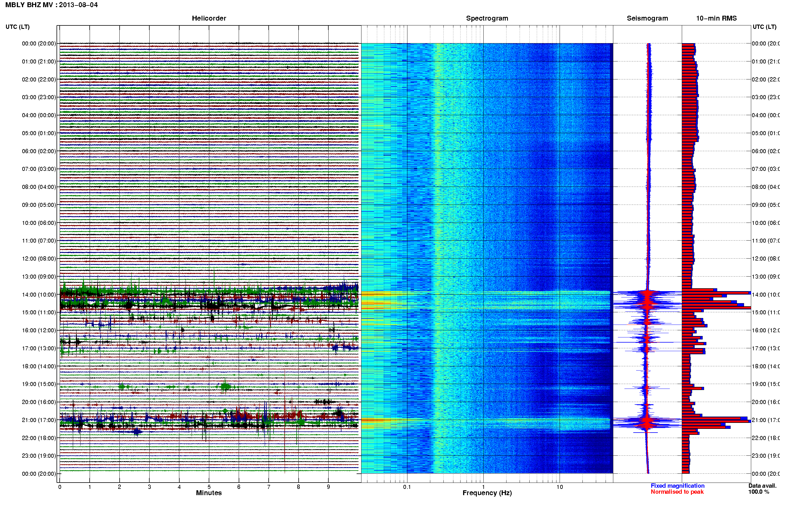
Task: Click the right-side '14:00 (10:' time label
Action: (x=766, y=295)
